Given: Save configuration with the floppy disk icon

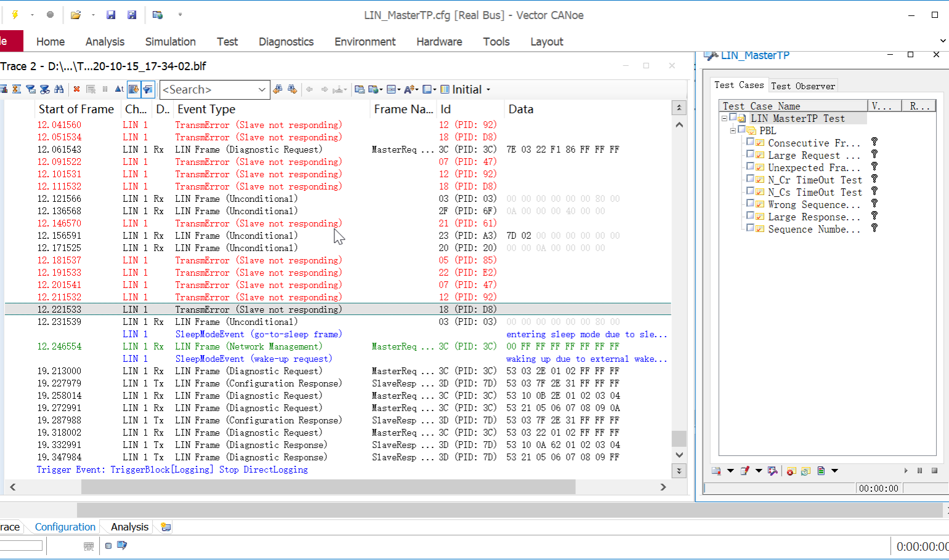Looking at the screenshot, I should coord(111,15).
